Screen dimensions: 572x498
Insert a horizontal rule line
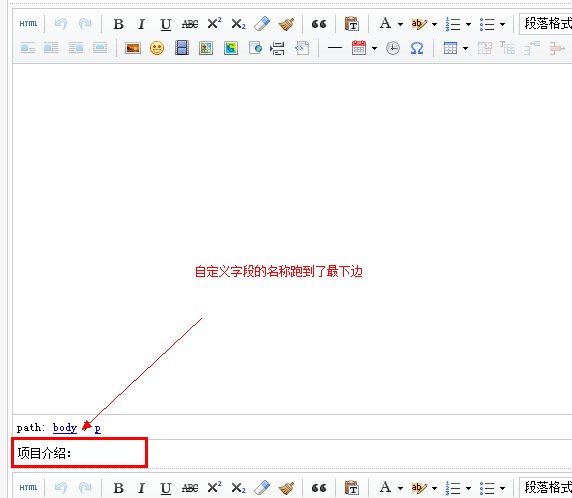[x=335, y=48]
